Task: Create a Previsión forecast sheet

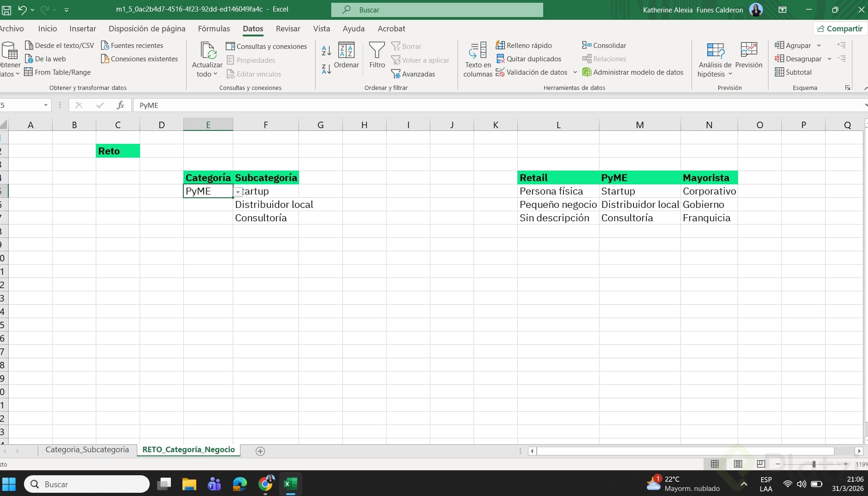Action: 749,55
